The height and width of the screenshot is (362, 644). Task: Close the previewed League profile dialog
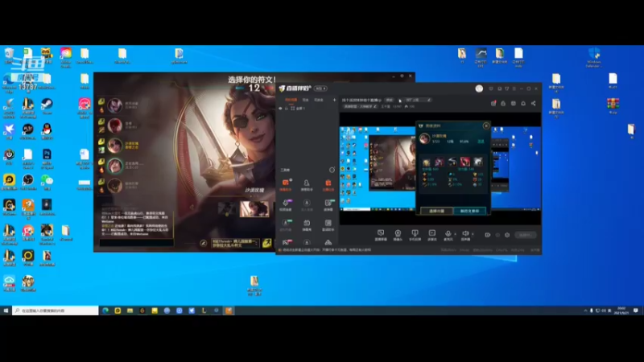(x=486, y=125)
